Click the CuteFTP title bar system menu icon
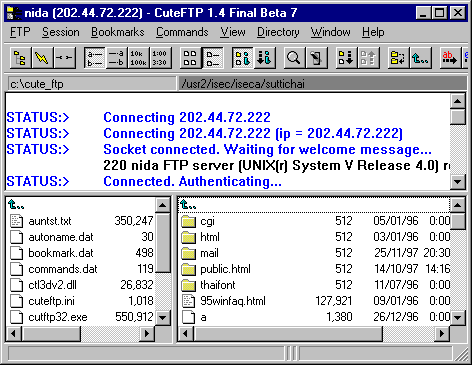 click(x=14, y=13)
